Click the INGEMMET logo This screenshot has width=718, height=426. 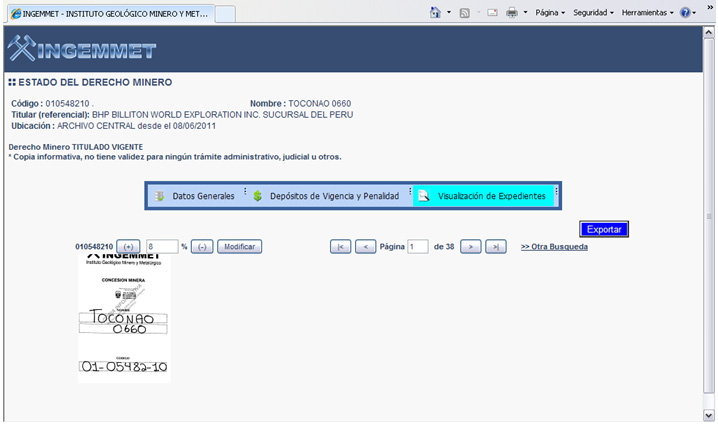[x=82, y=49]
